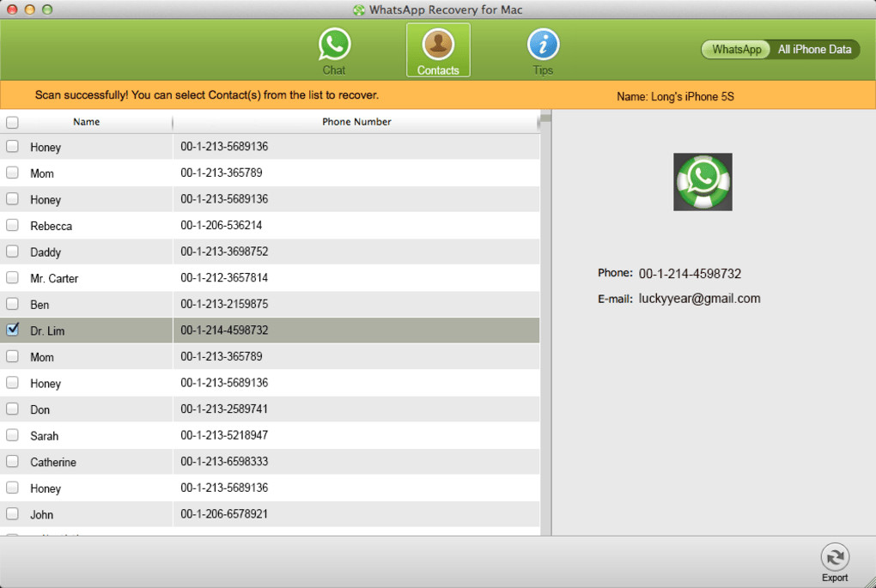Uncheck the Dr. Lim checkbox
Viewport: 876px width, 588px height.
(12, 330)
